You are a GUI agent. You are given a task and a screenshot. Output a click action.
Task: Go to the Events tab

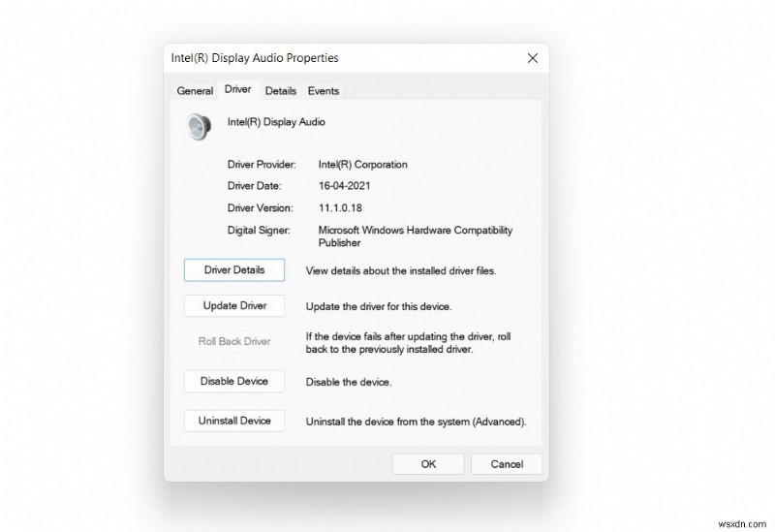pos(324,91)
